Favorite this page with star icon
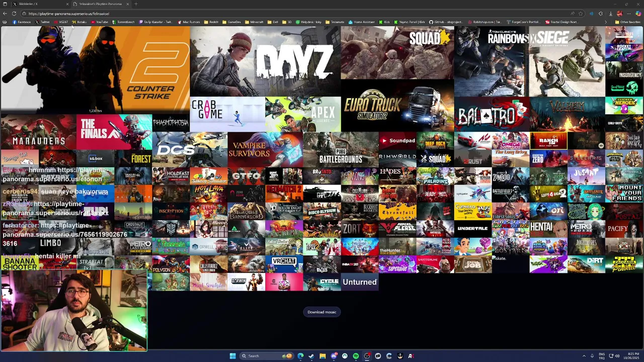The image size is (644, 362). (581, 14)
